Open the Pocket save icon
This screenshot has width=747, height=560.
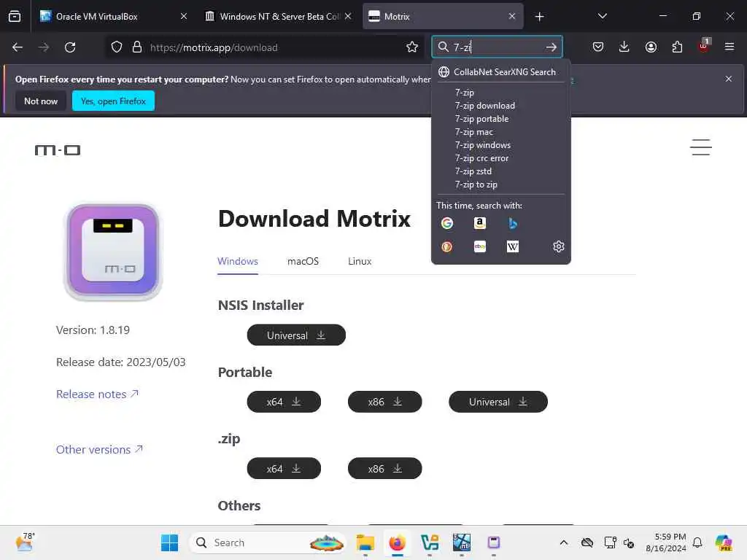click(x=598, y=47)
